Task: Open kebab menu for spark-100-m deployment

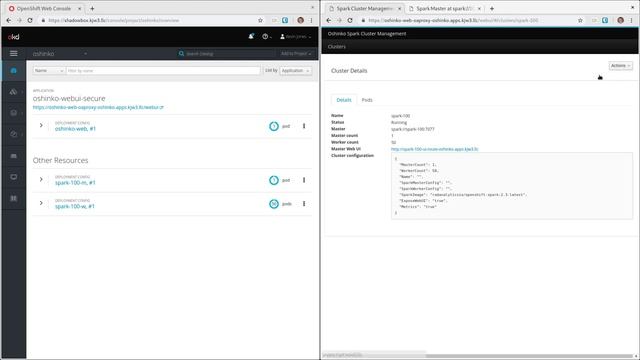Action: point(304,180)
